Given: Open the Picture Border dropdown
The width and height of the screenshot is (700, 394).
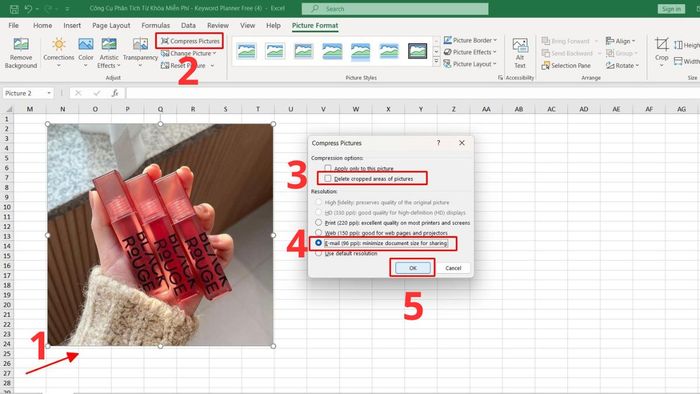Looking at the screenshot, I should click(x=470, y=40).
